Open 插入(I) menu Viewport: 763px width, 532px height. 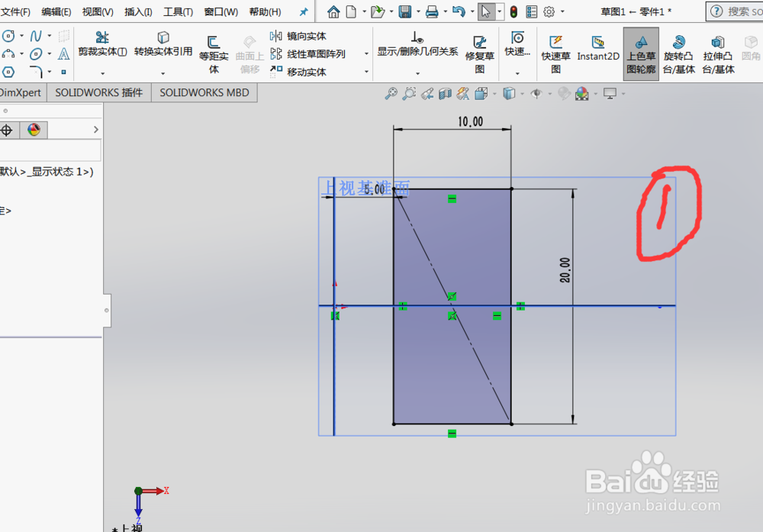click(138, 11)
